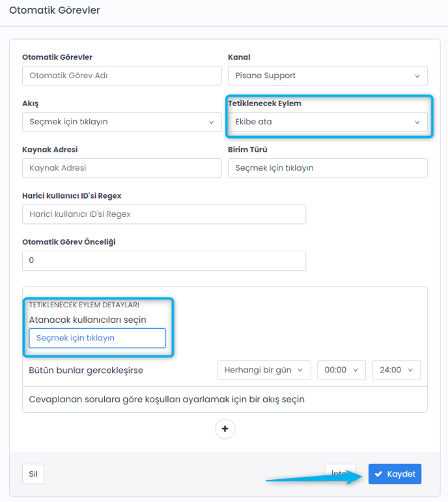Click the Kaydet save button
448x502 pixels.
(395, 474)
